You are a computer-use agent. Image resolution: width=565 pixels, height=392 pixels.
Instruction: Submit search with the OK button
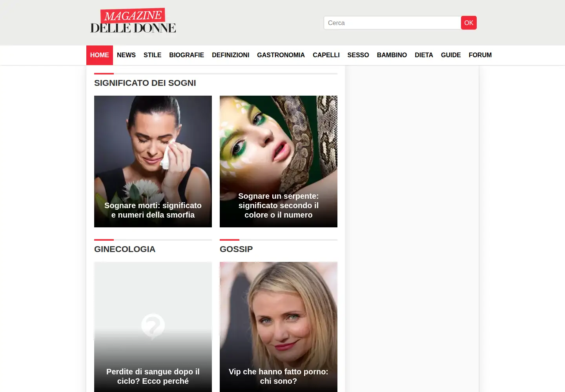[469, 23]
